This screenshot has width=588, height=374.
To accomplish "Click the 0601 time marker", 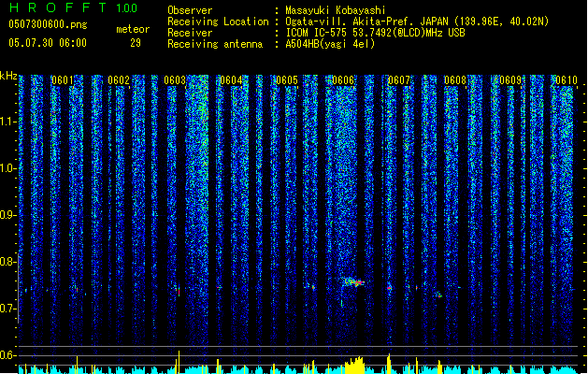I will click(63, 80).
